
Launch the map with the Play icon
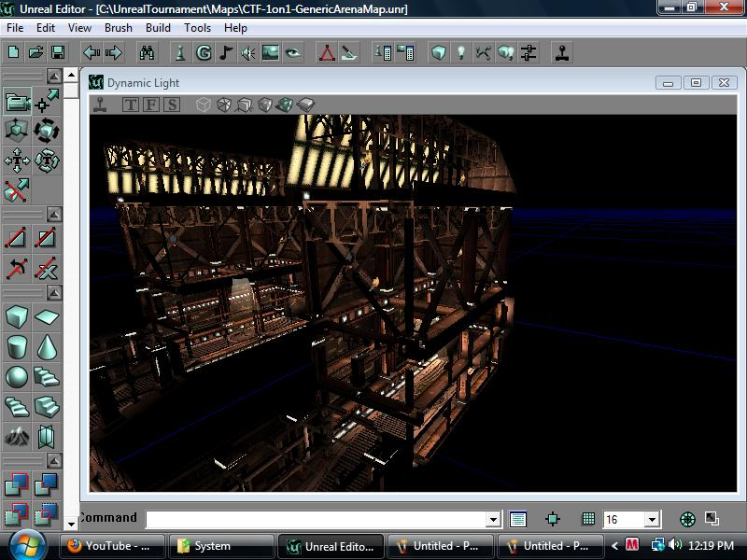coord(563,53)
